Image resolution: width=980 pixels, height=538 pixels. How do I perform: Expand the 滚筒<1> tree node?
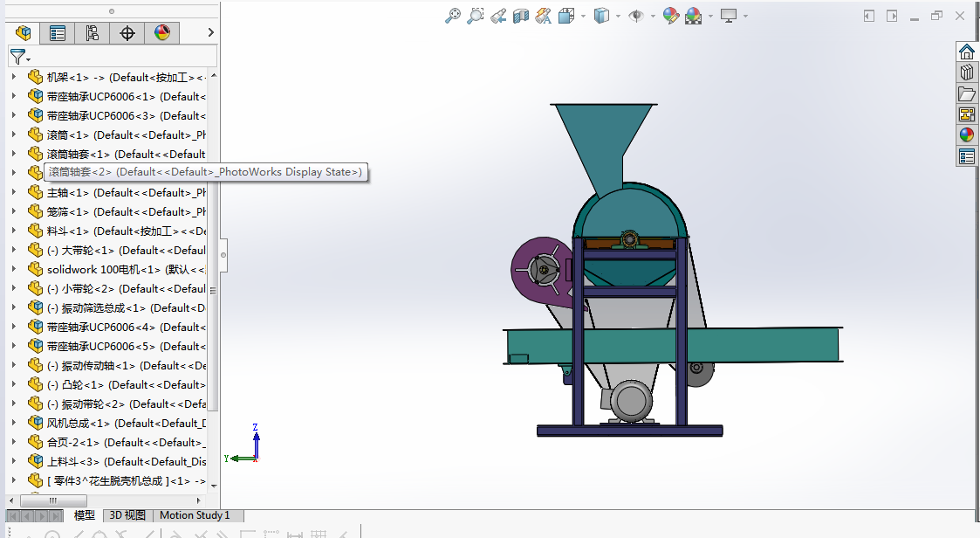14,134
